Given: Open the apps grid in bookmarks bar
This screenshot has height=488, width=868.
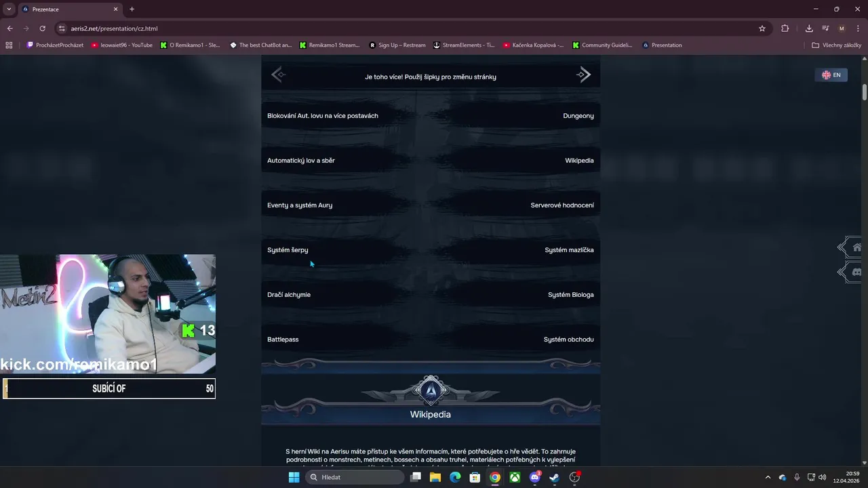Looking at the screenshot, I should pos(9,45).
